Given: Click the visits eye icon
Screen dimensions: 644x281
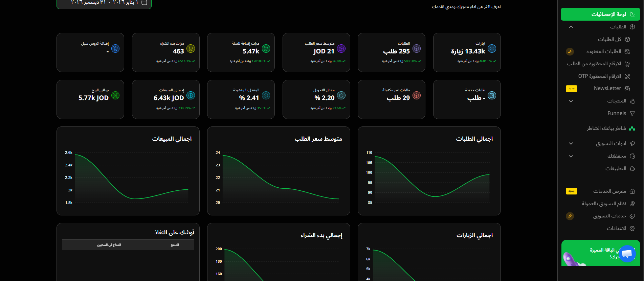Looking at the screenshot, I should click(x=492, y=49).
